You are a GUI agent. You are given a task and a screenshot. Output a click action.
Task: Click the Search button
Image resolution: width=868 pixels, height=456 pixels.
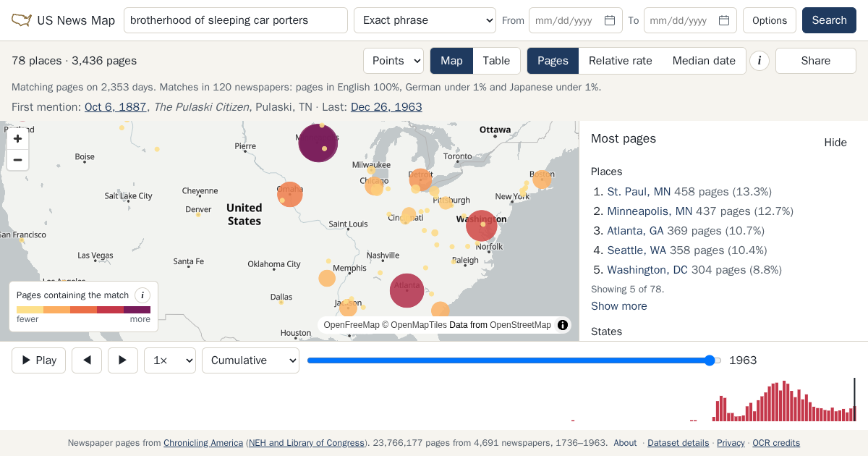(x=829, y=20)
